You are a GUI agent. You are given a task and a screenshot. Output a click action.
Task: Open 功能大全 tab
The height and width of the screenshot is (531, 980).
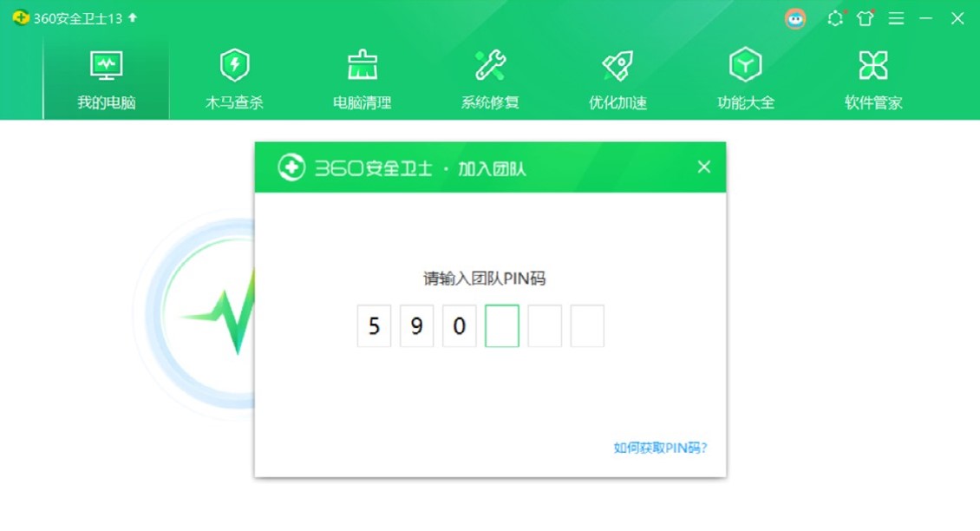pos(746,80)
